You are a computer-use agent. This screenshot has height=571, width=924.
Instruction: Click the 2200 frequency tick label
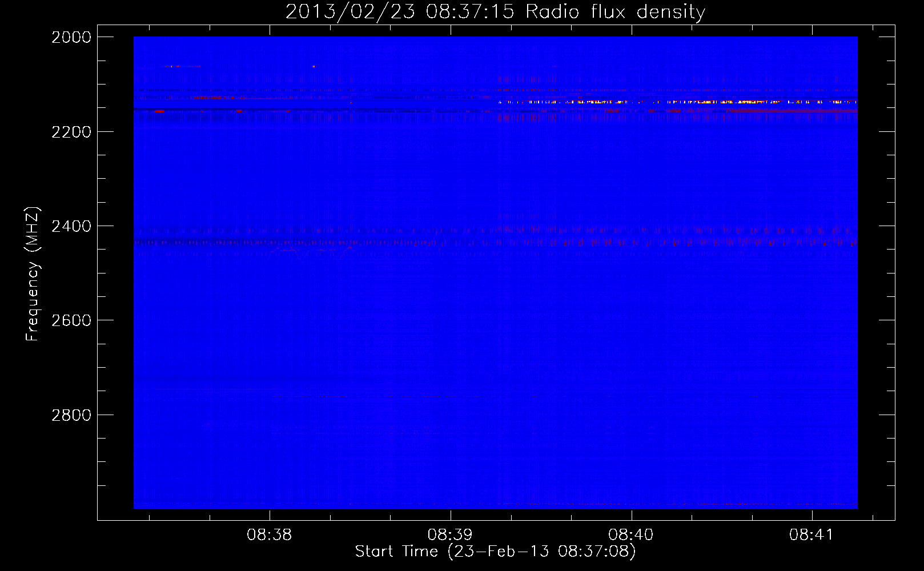click(x=71, y=132)
